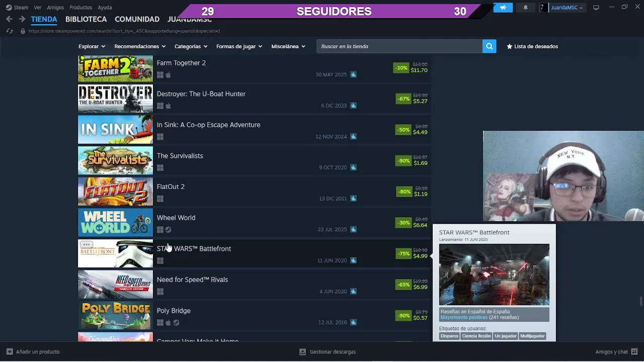Click the Steam back navigation arrow
Viewport: 644px width, 362px height.
(9, 19)
